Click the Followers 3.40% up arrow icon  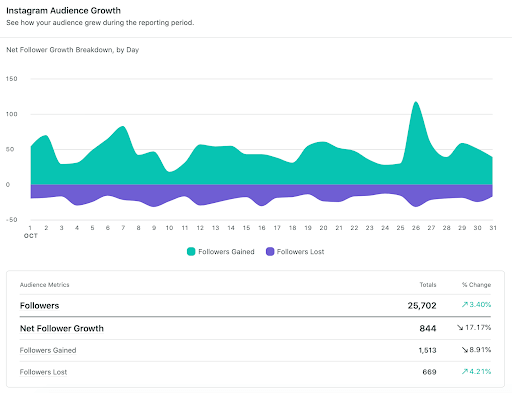(465, 305)
